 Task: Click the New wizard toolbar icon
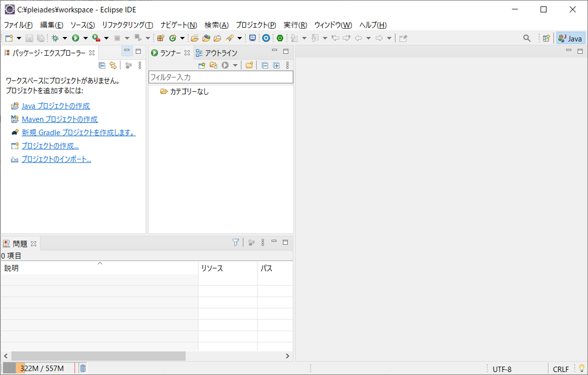point(9,38)
